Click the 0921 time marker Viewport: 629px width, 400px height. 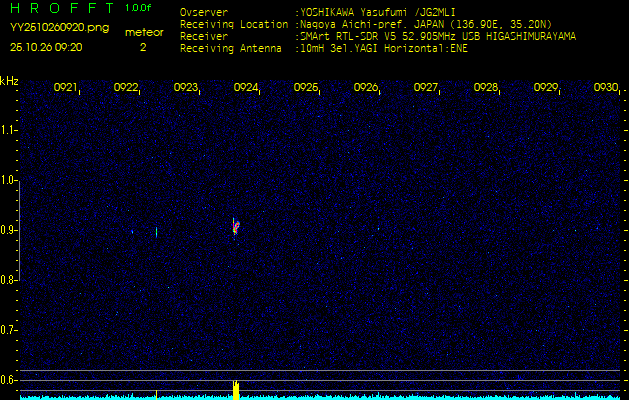(x=66, y=88)
